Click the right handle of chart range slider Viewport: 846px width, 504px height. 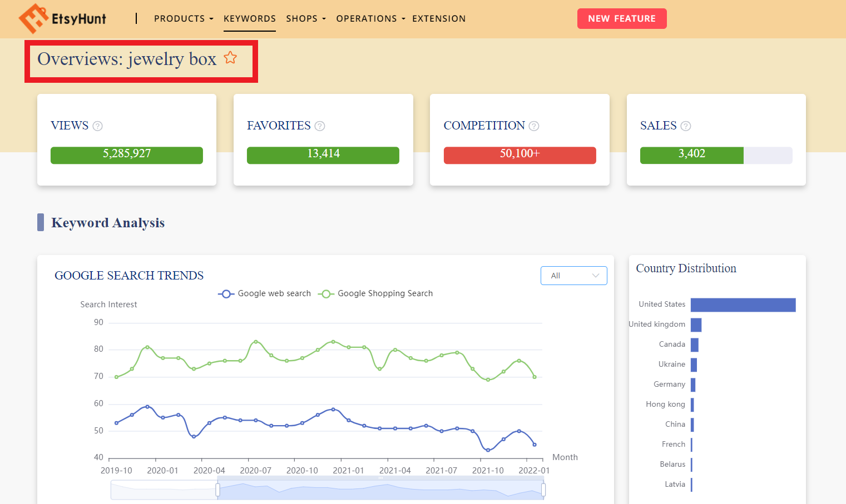coord(543,490)
